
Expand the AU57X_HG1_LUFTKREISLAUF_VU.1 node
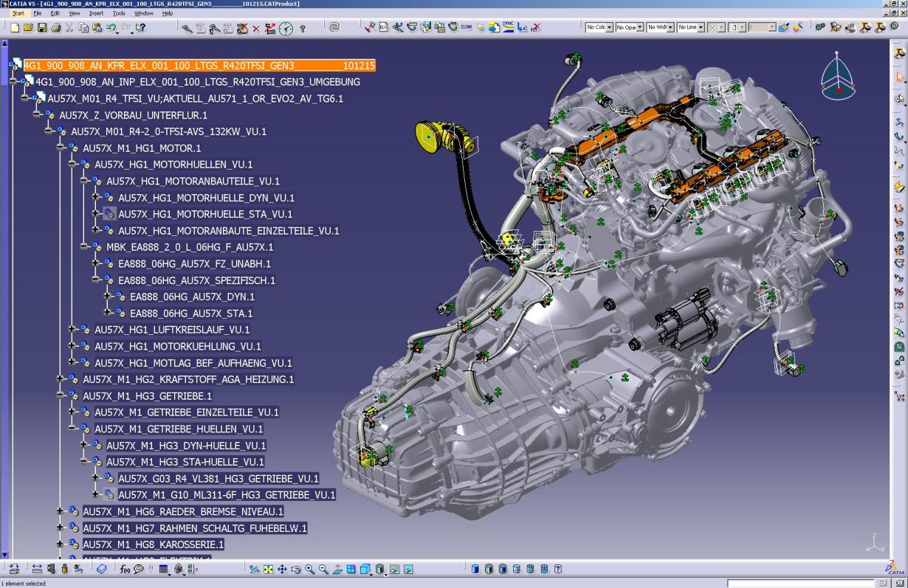tap(72, 330)
